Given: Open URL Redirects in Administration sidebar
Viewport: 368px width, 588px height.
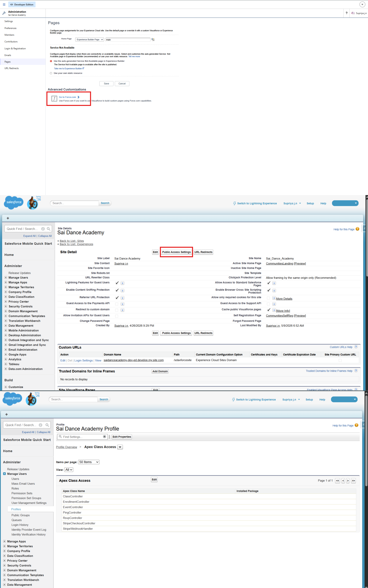Looking at the screenshot, I should [x=11, y=68].
